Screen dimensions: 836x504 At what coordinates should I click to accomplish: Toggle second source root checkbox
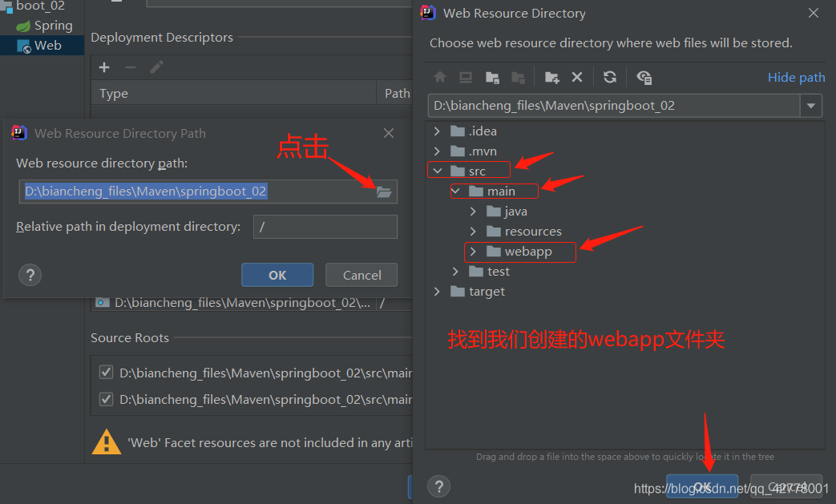pyautogui.click(x=106, y=398)
